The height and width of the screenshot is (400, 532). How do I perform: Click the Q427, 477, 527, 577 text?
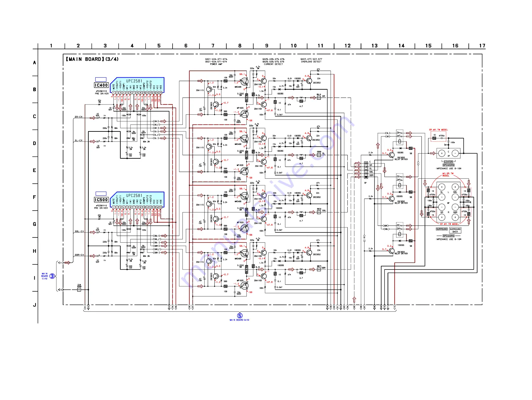[311, 59]
